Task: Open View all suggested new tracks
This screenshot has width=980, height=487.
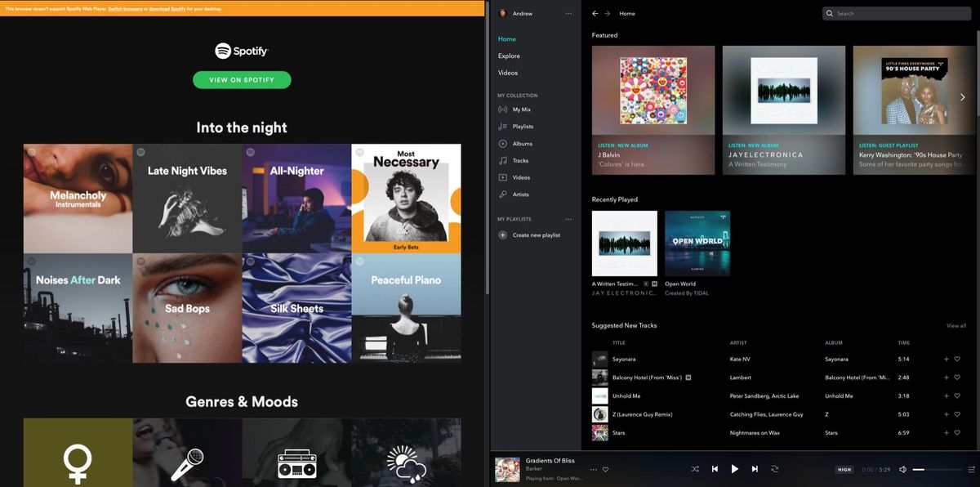Action: pos(955,325)
